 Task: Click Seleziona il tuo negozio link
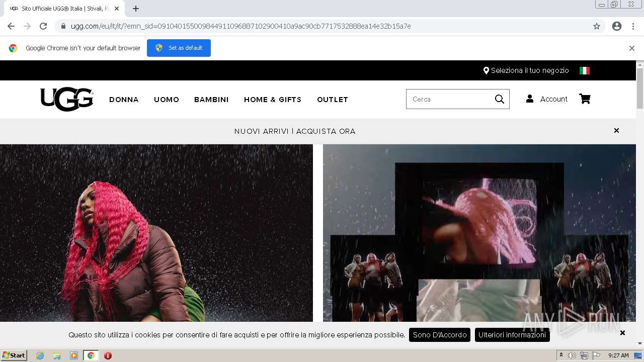tap(530, 70)
